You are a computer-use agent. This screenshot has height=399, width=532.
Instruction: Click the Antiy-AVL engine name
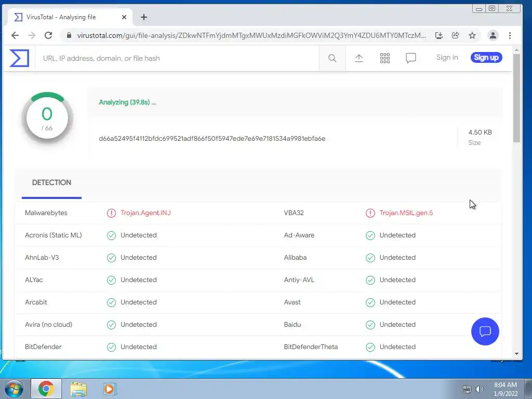299,280
